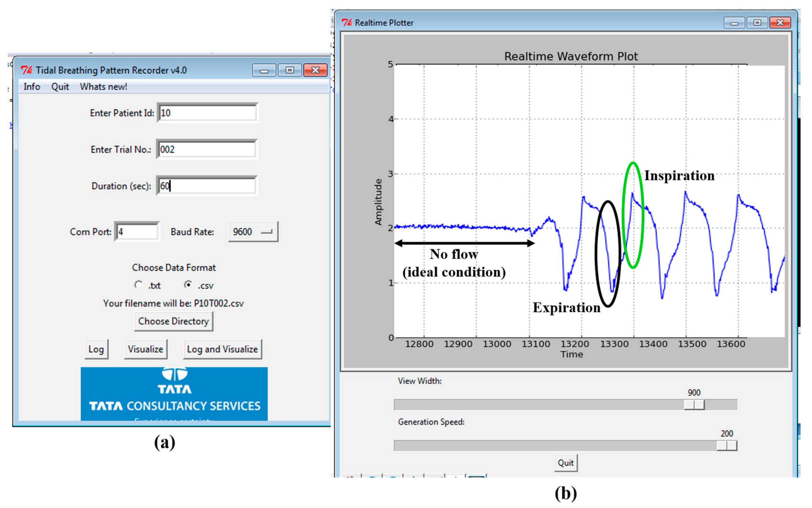Select the .csv data format option
Screen dimensions: 812x508
[x=188, y=285]
